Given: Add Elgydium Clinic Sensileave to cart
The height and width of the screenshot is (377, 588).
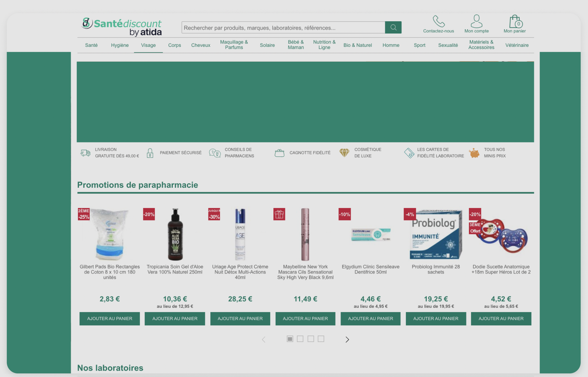Looking at the screenshot, I should point(370,319).
